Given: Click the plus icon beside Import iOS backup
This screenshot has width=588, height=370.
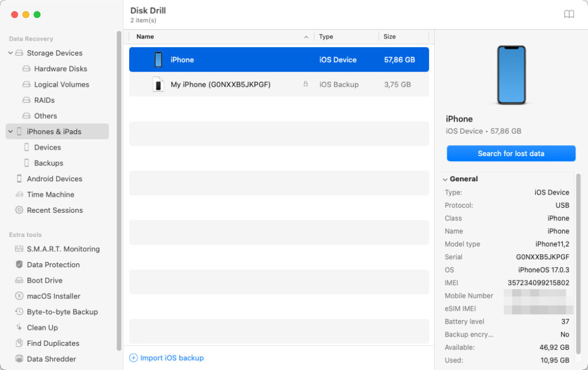Looking at the screenshot, I should pos(133,357).
